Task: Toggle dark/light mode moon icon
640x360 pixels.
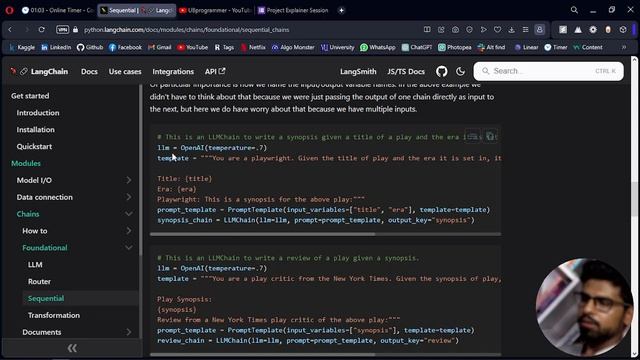Action: coord(460,71)
